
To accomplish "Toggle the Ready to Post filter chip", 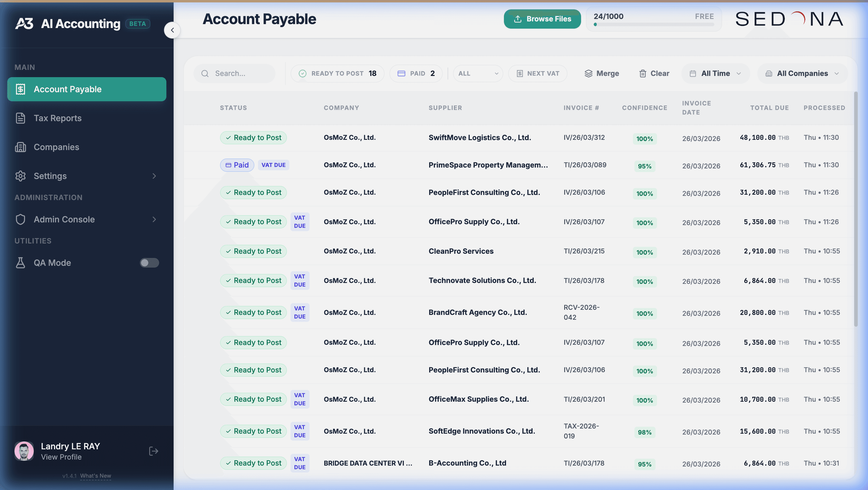I will [337, 73].
